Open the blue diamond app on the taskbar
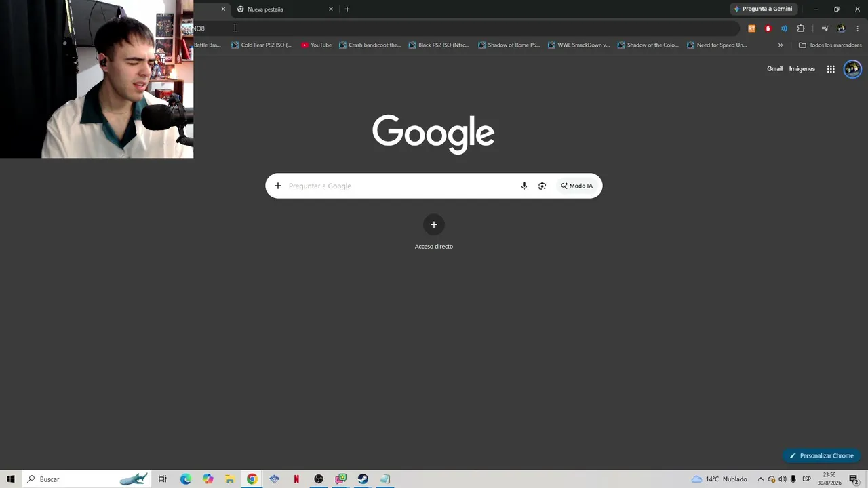Screen dimensions: 868x488 pos(274,479)
